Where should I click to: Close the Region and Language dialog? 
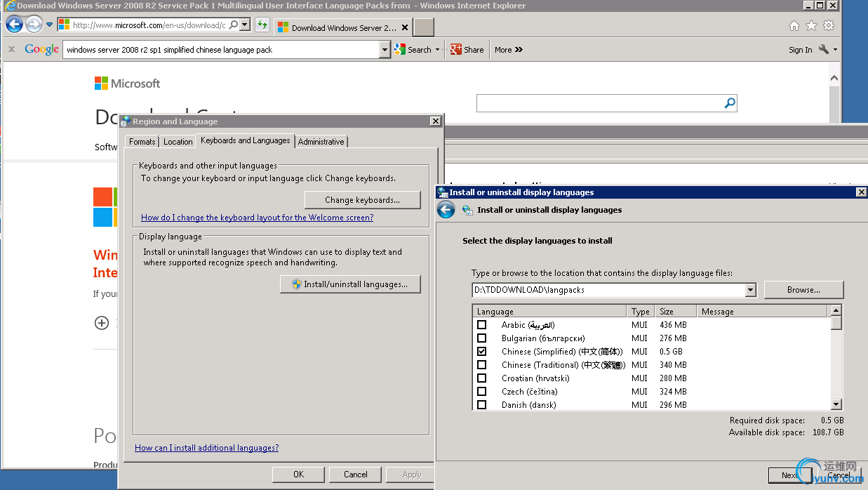click(x=435, y=121)
